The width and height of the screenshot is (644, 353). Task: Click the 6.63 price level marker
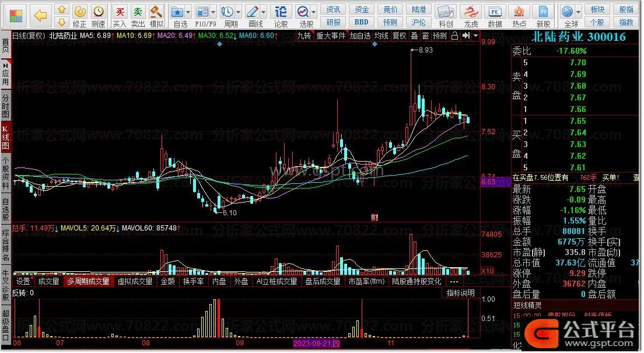[495, 182]
